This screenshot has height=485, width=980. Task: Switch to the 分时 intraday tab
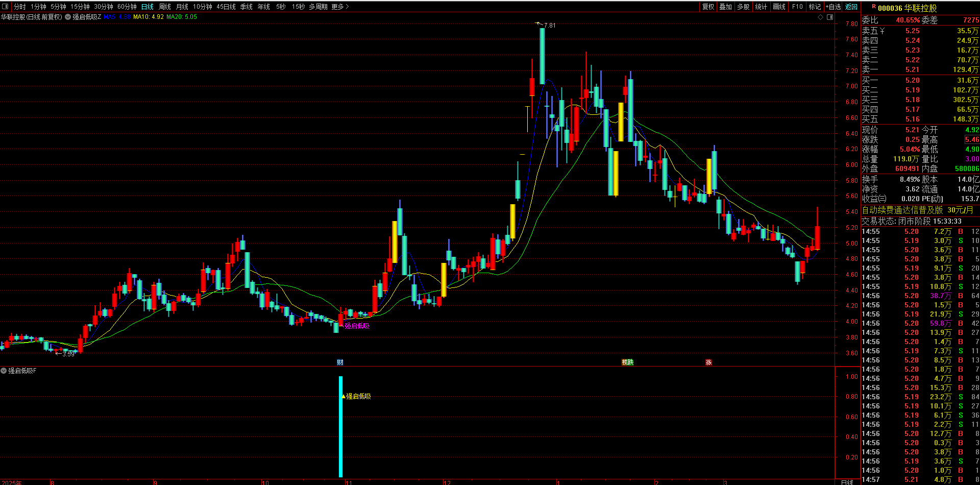coord(19,7)
